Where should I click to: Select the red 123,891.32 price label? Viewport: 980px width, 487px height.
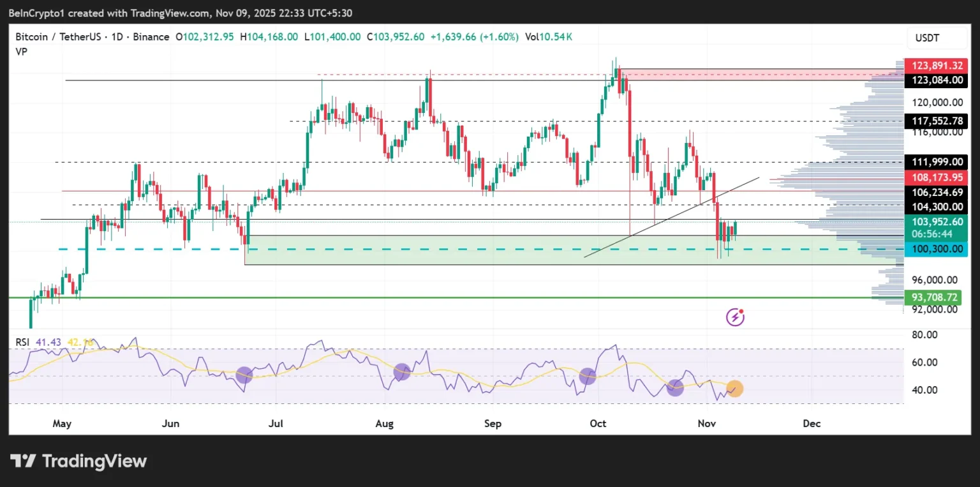coord(936,66)
